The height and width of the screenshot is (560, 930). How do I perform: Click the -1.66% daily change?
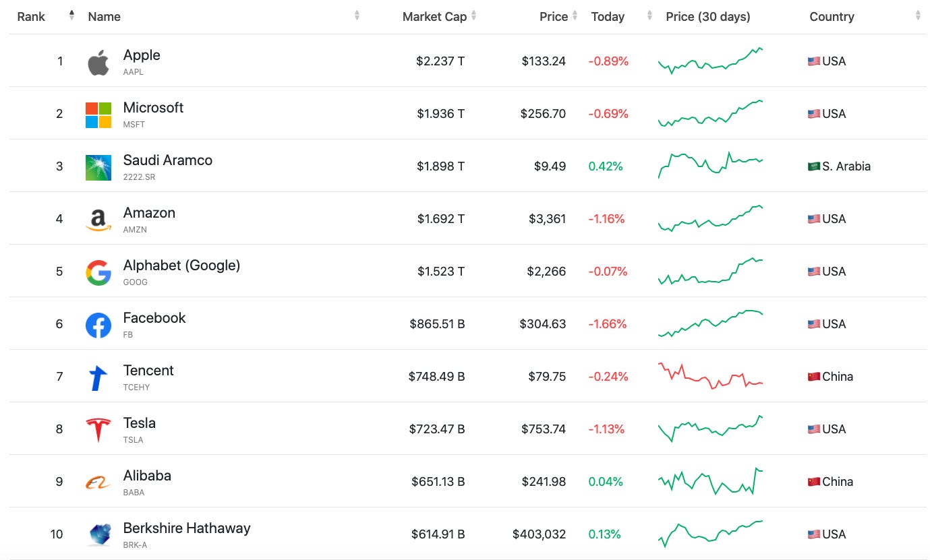tap(608, 324)
